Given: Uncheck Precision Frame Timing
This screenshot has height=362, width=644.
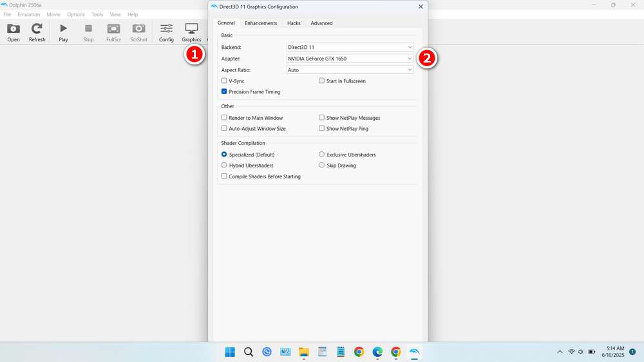Looking at the screenshot, I should [x=224, y=91].
